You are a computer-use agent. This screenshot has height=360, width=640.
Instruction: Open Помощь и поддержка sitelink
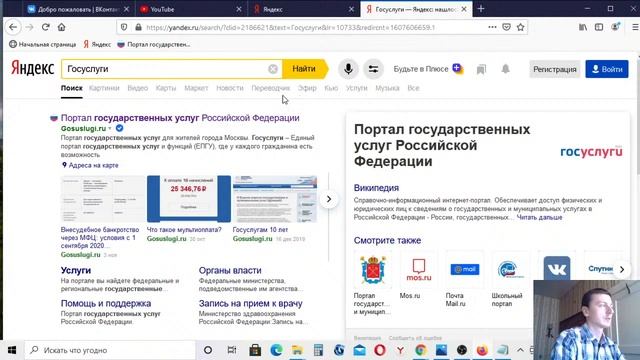pyautogui.click(x=106, y=303)
